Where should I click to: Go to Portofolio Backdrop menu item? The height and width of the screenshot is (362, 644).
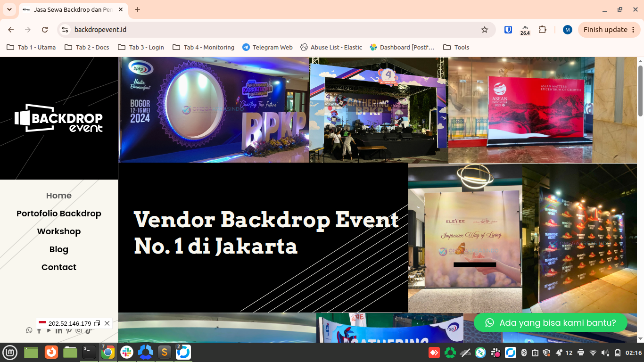pyautogui.click(x=59, y=214)
